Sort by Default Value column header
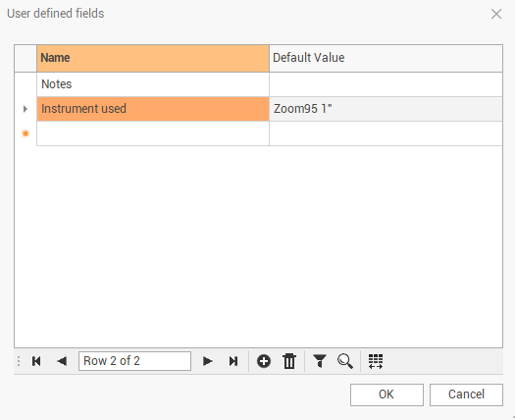The width and height of the screenshot is (515, 420). coord(386,58)
